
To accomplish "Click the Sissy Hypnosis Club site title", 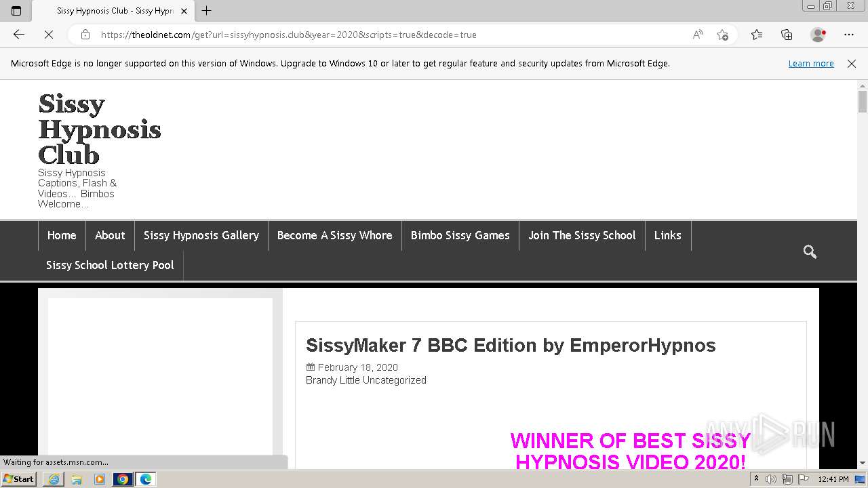I will [x=100, y=129].
